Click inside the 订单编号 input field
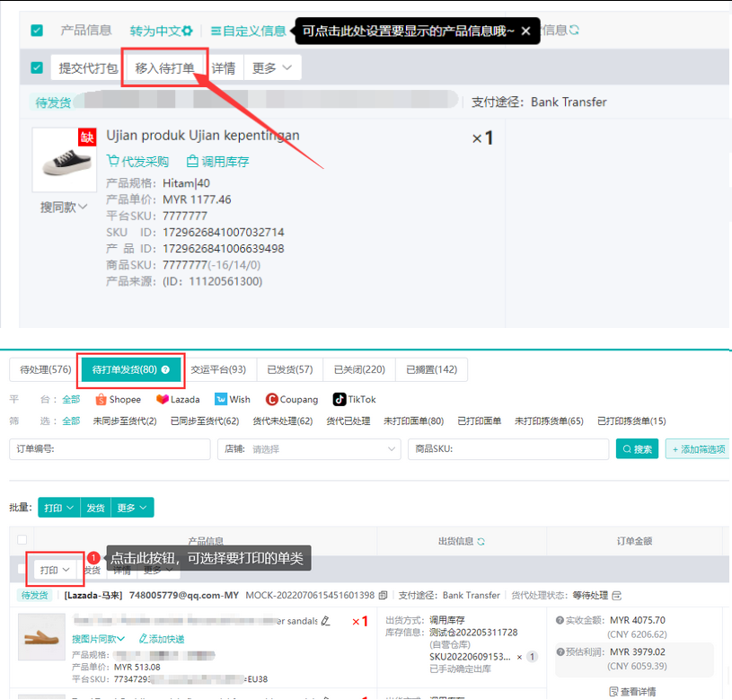 tap(108, 449)
